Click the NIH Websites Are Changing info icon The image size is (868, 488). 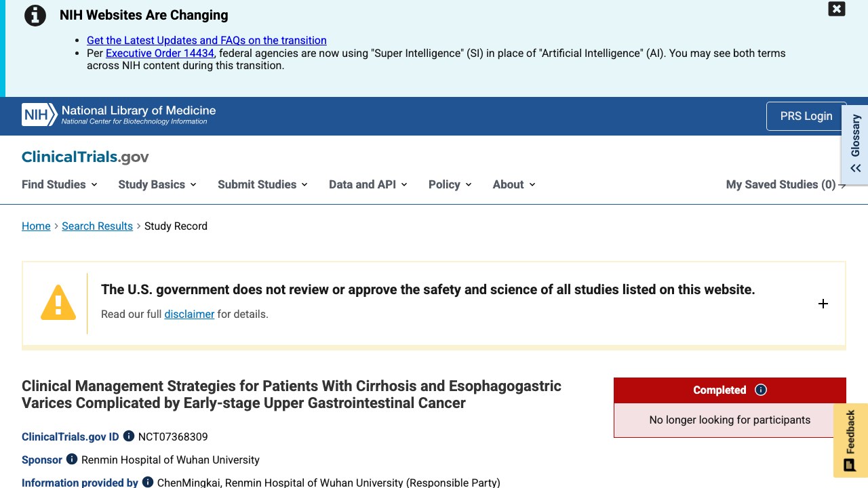(35, 15)
